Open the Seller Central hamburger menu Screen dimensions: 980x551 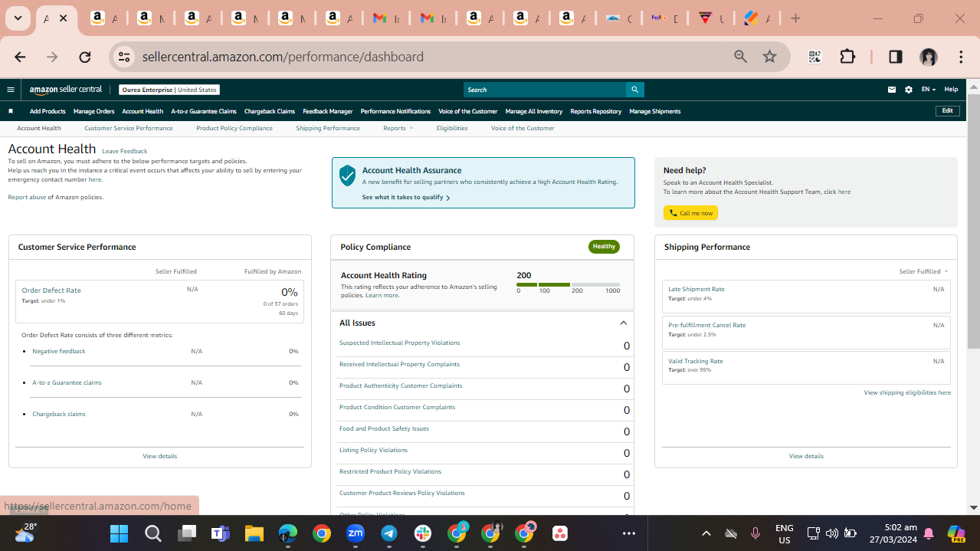pyautogui.click(x=11, y=90)
